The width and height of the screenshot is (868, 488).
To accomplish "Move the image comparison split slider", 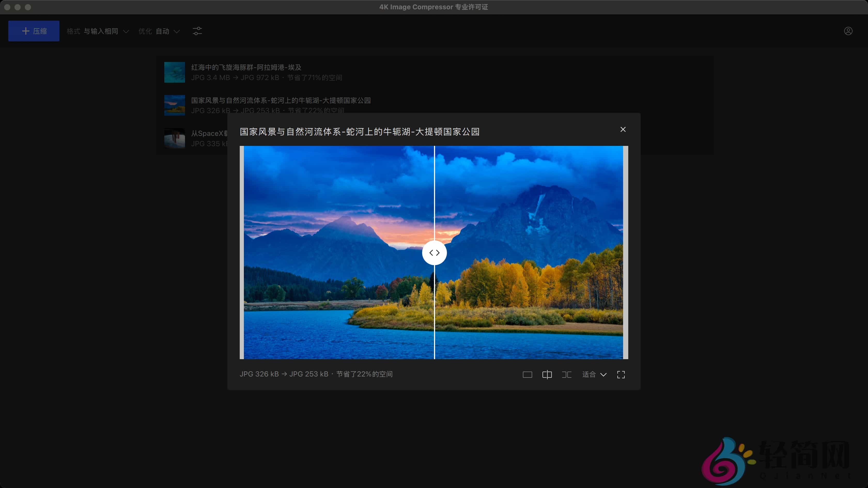I will (434, 252).
